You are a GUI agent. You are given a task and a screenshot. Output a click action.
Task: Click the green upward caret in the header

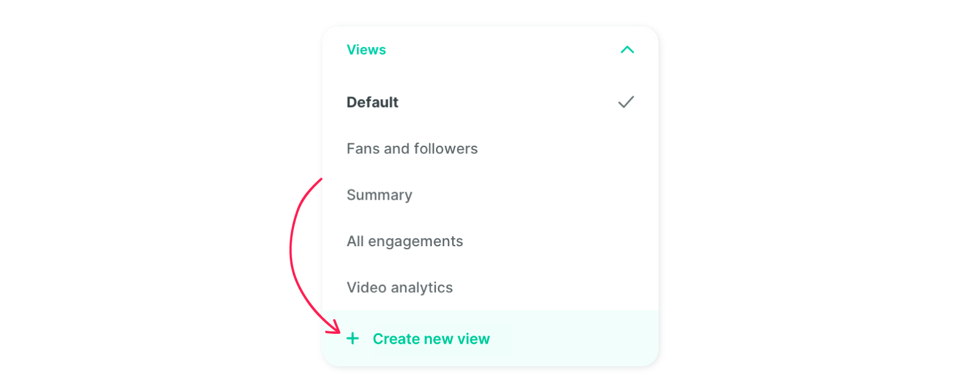click(627, 50)
